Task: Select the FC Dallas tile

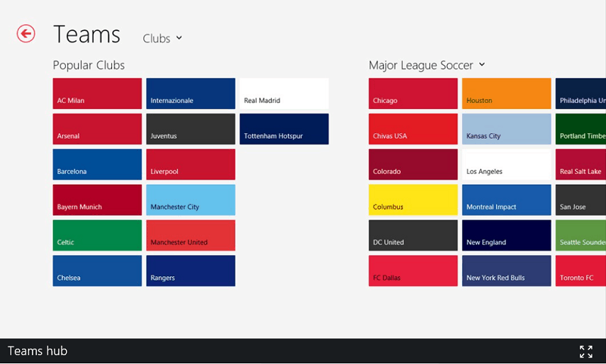Action: [x=413, y=271]
